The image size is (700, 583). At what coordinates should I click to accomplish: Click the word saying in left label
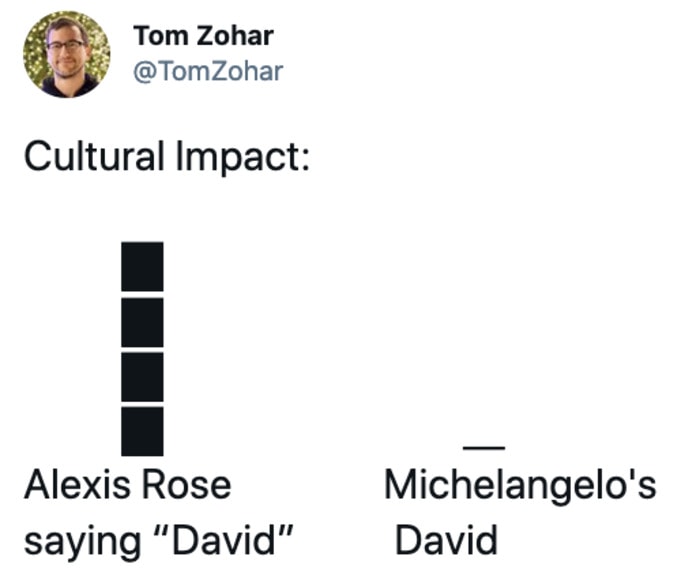[x=83, y=543]
